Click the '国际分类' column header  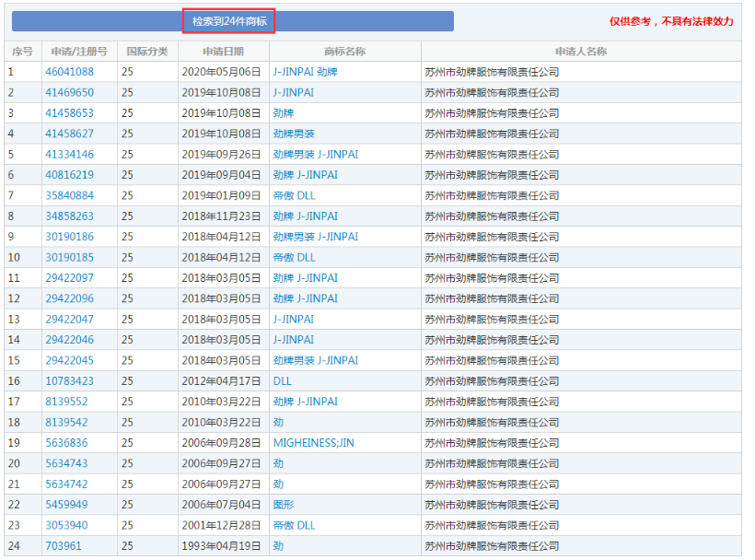coord(146,52)
